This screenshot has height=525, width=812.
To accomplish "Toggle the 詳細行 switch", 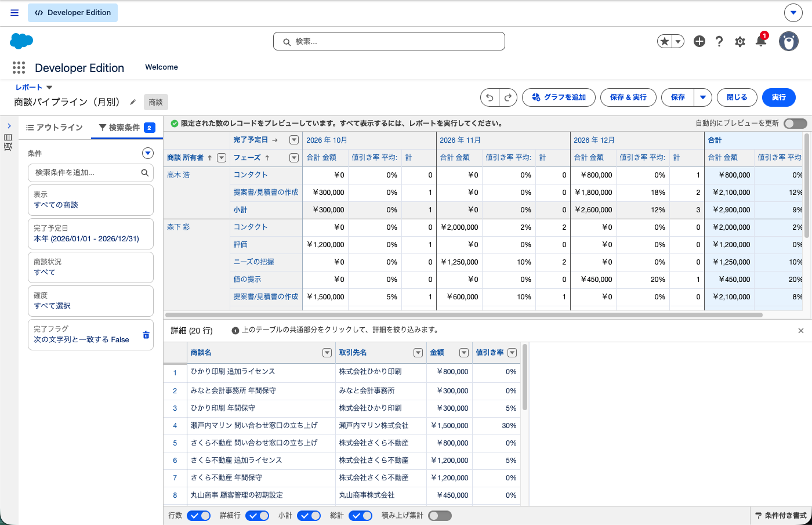I will pos(257,516).
